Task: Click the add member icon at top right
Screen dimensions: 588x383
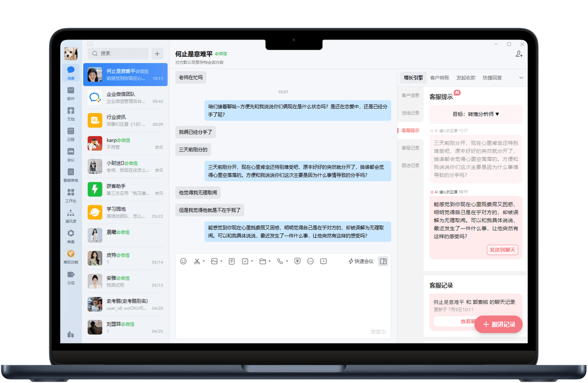Action: tap(519, 54)
